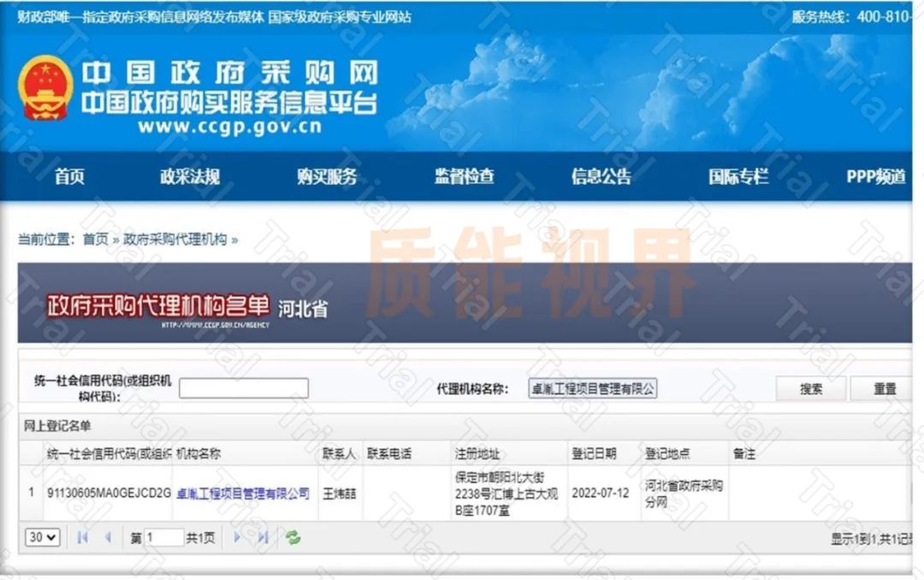Open the rows-per-page dropdown showing 30
This screenshot has width=924, height=580.
pyautogui.click(x=43, y=537)
